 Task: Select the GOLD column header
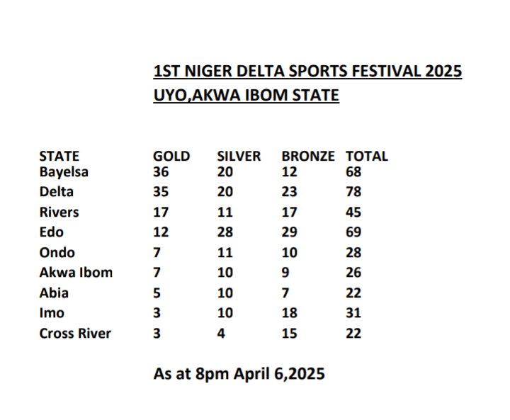[x=171, y=157]
